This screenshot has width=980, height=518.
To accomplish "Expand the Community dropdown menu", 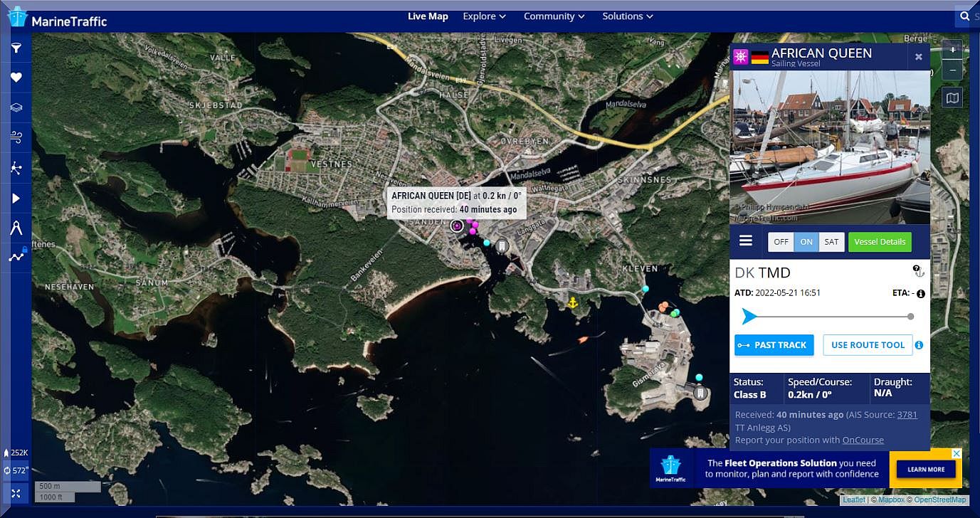I will coord(554,16).
